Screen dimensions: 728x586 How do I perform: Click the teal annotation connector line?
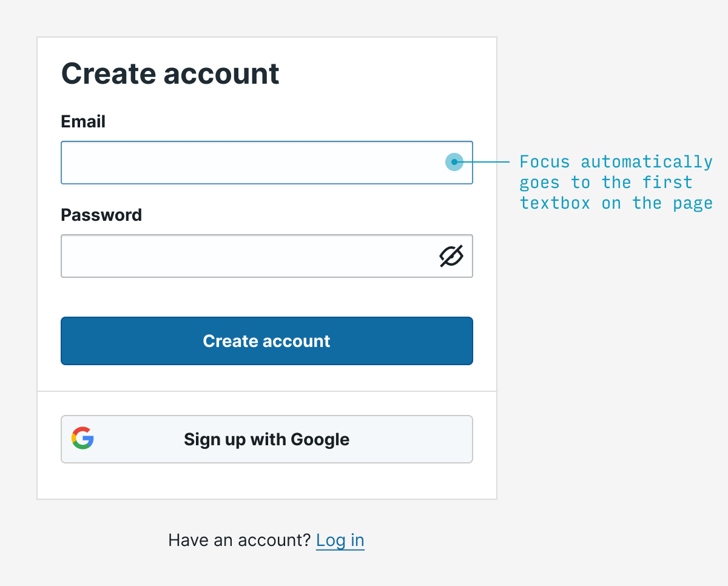pos(487,162)
